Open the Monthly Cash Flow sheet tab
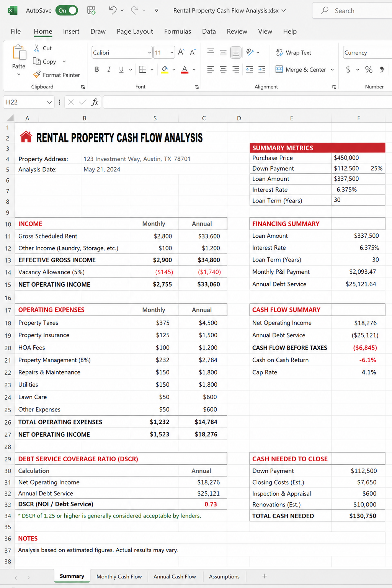 click(119, 577)
